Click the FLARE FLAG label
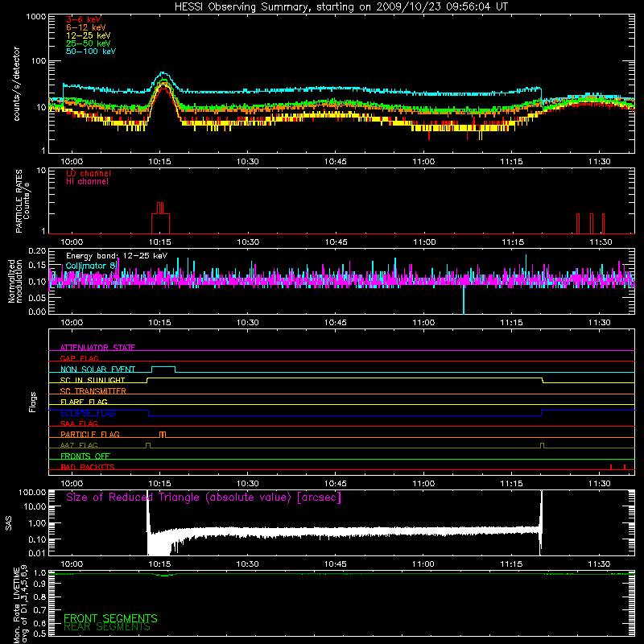The image size is (644, 644). [84, 402]
